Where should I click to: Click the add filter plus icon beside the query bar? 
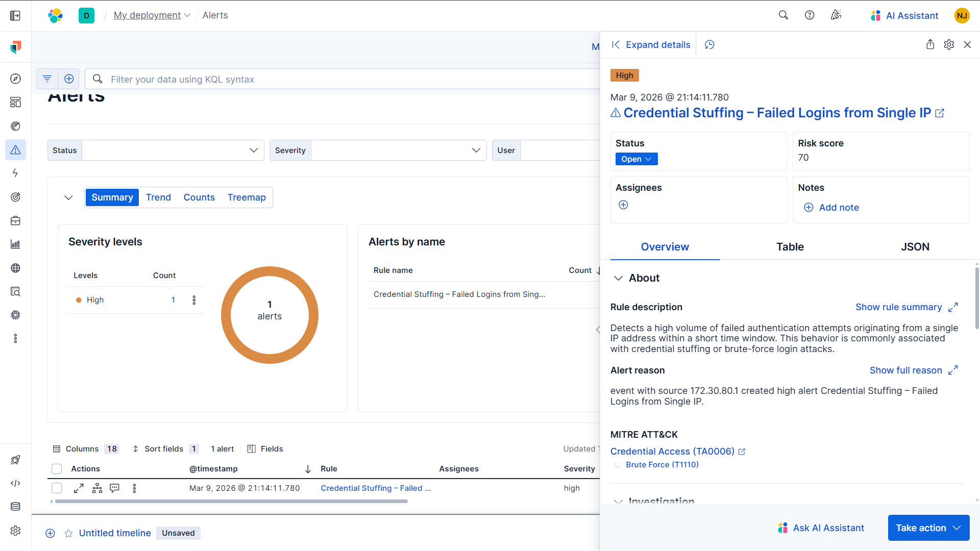[x=69, y=79]
